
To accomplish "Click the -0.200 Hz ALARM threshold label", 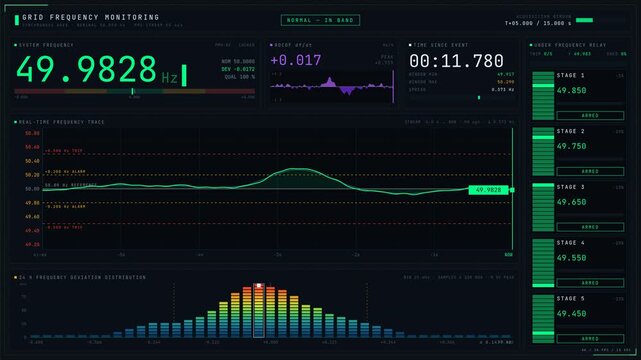I will pyautogui.click(x=65, y=206).
